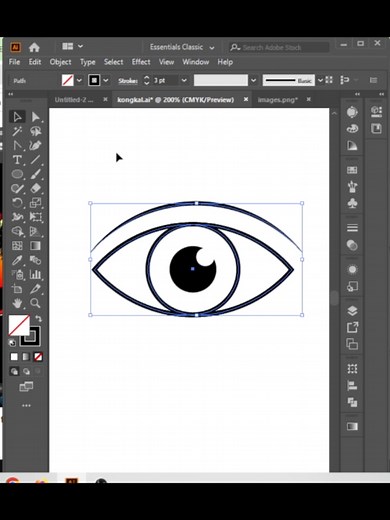390x520 pixels.
Task: Select the Column Graph tool
Action: click(35, 274)
